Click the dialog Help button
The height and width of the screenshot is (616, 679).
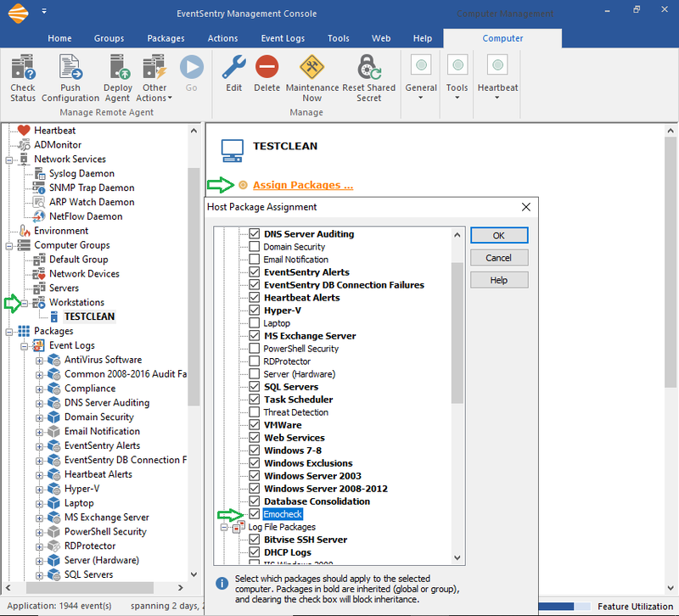499,280
